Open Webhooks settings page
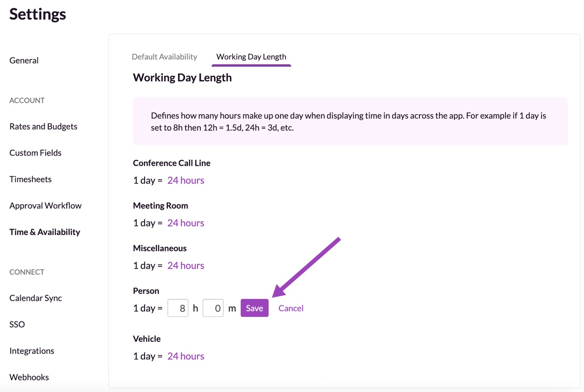The width and height of the screenshot is (584, 392). click(29, 377)
